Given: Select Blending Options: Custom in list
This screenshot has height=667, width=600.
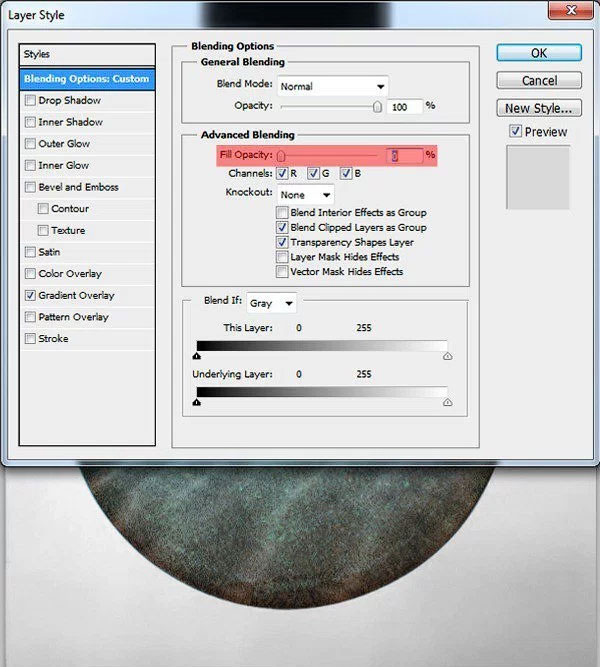Looking at the screenshot, I should tap(87, 79).
